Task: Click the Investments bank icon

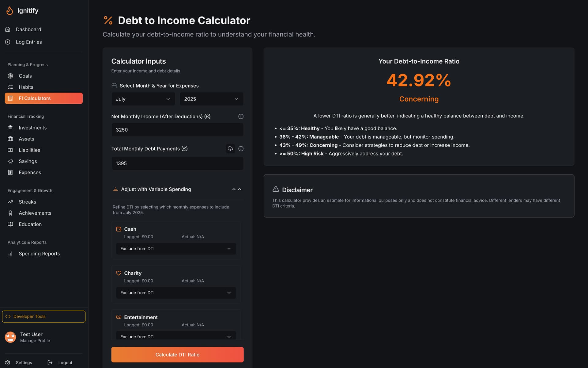Action: (x=10, y=128)
